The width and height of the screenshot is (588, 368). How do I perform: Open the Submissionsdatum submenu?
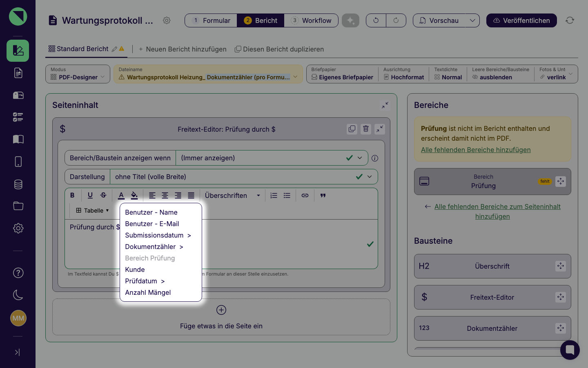pyautogui.click(x=158, y=235)
